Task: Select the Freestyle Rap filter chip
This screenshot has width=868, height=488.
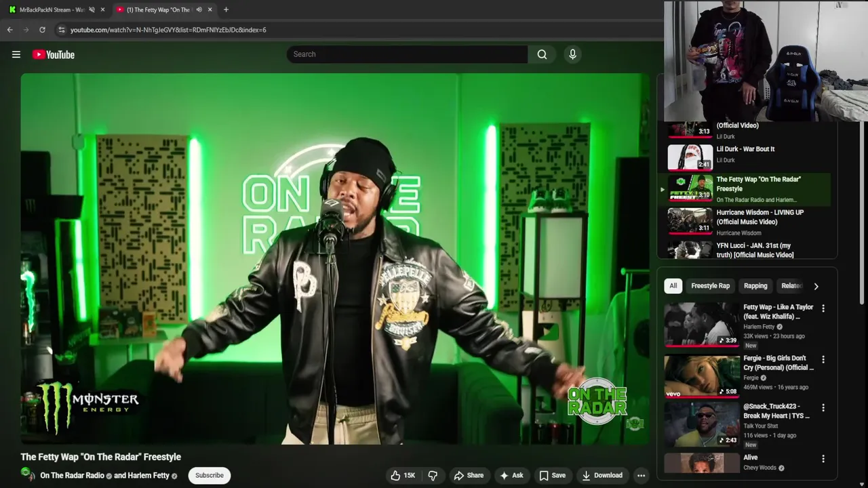Action: tap(710, 285)
